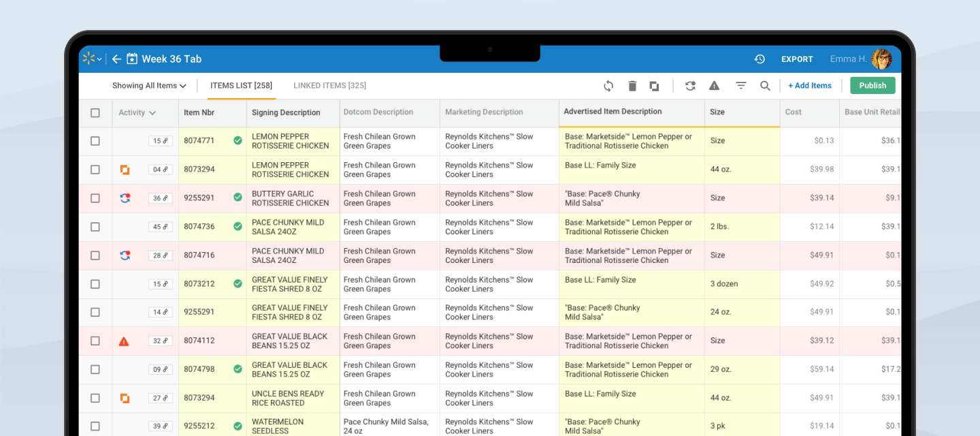The width and height of the screenshot is (980, 436).
Task: Open the filter lines icon
Action: coord(740,86)
